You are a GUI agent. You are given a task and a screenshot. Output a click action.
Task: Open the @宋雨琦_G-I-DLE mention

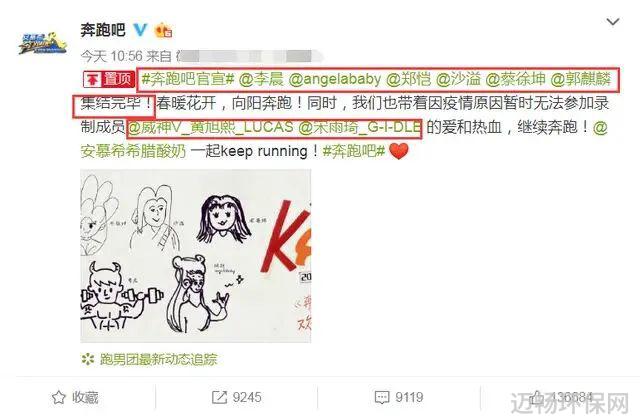[x=360, y=127]
